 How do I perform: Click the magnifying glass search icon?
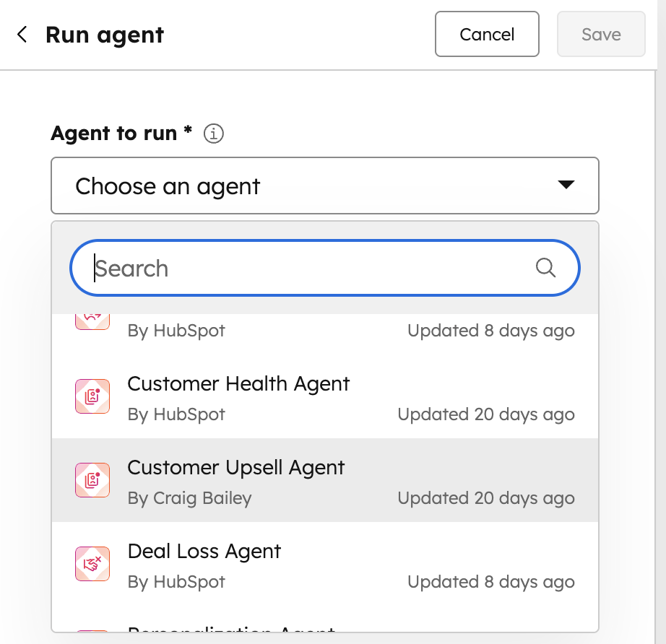point(545,268)
